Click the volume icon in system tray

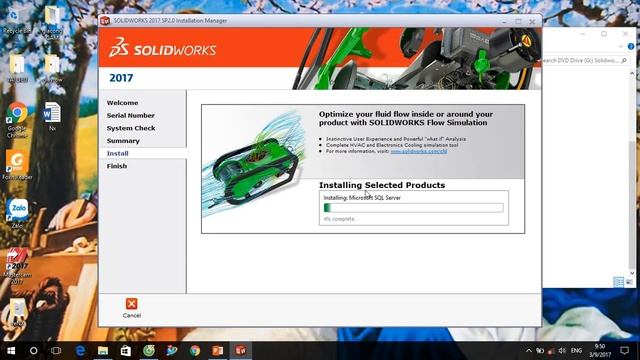[562, 351]
